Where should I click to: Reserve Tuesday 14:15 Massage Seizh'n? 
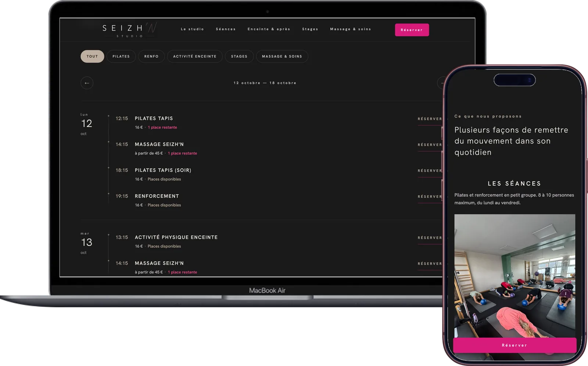click(430, 264)
